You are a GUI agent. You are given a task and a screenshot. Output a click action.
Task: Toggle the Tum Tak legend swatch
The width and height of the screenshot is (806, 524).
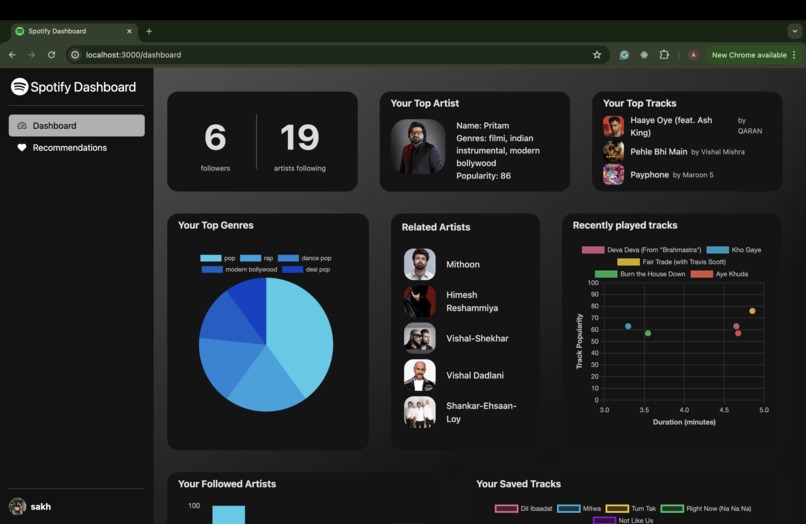(x=617, y=509)
